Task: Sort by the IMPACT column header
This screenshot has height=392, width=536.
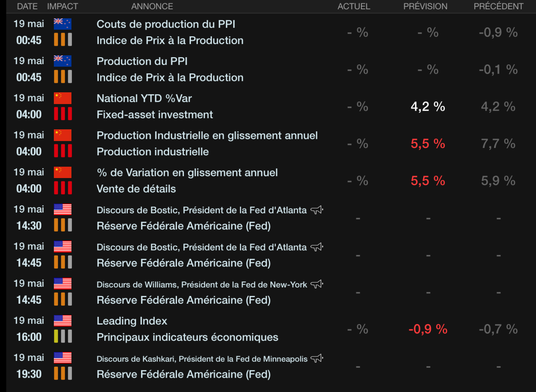Action: [x=62, y=6]
